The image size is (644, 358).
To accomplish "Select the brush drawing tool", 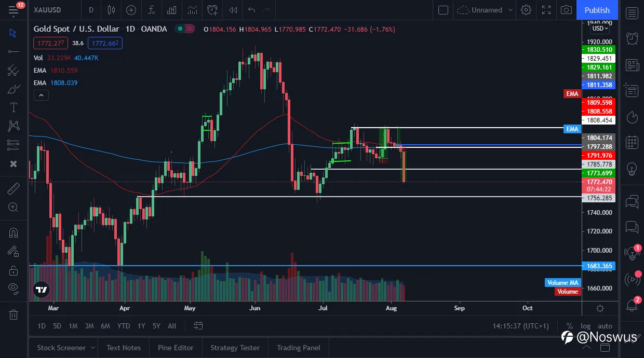I will point(14,89).
